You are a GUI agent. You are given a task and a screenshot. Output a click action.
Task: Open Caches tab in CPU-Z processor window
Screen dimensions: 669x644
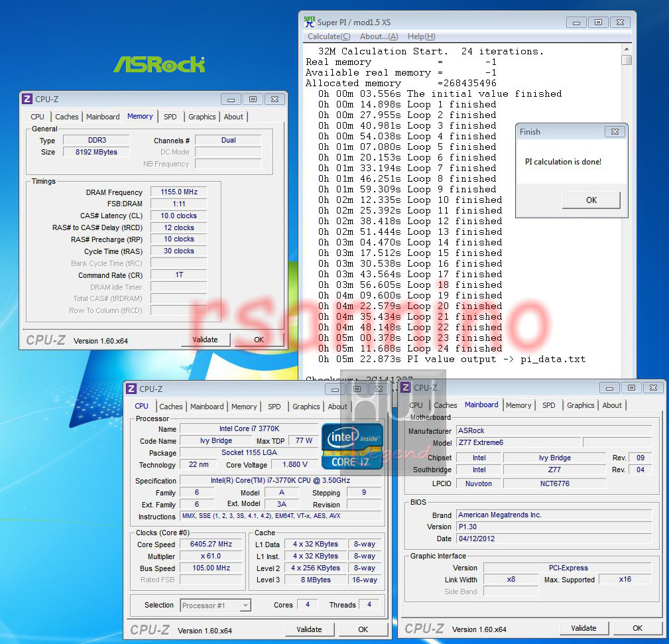(x=171, y=407)
